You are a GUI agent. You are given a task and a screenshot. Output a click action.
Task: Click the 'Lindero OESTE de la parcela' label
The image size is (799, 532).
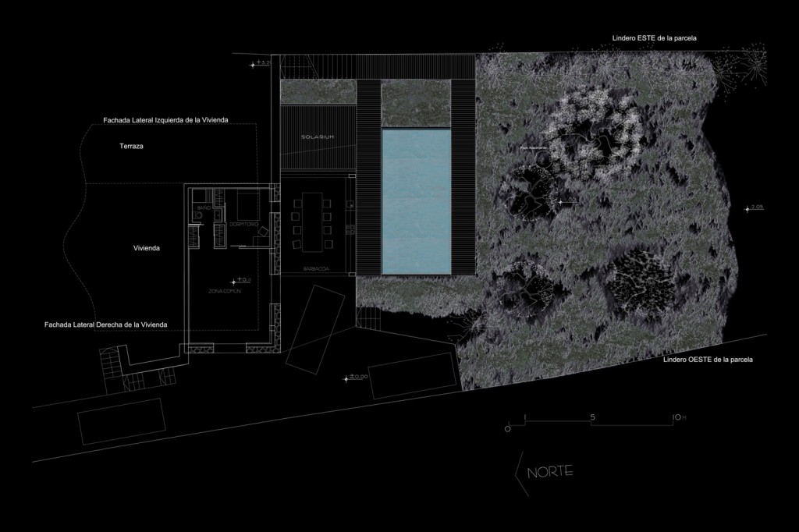pyautogui.click(x=708, y=360)
